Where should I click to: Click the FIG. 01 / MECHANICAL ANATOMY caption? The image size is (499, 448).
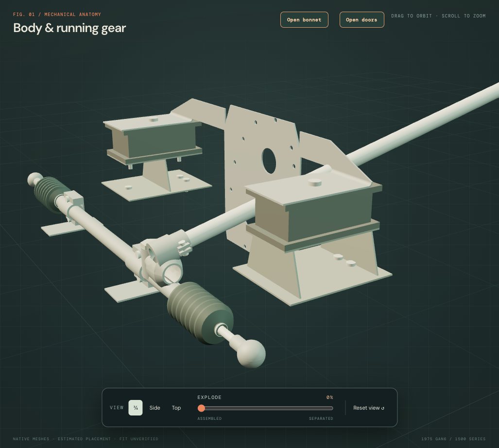(x=57, y=14)
